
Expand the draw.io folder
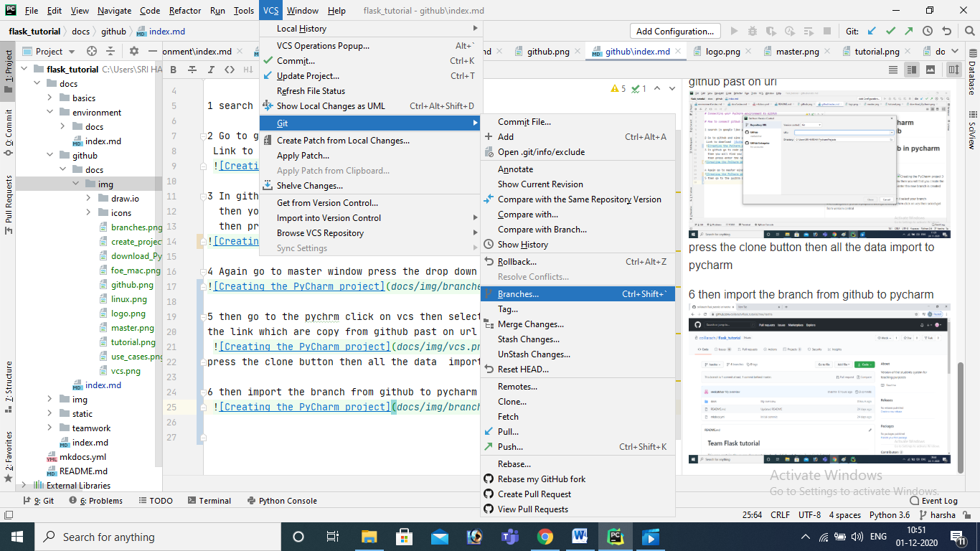click(x=89, y=199)
